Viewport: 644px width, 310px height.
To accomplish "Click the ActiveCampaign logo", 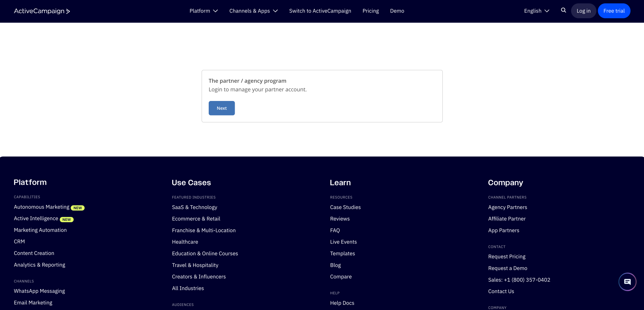I will click(42, 11).
